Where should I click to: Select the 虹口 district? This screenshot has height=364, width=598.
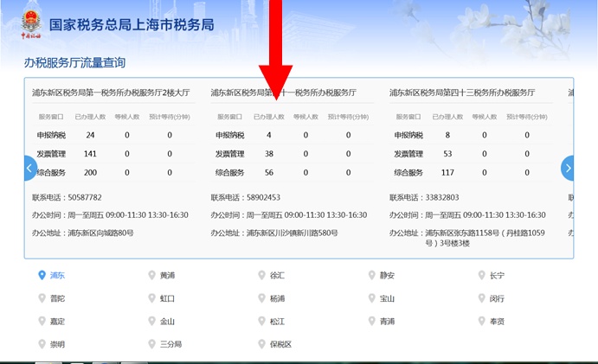(167, 298)
